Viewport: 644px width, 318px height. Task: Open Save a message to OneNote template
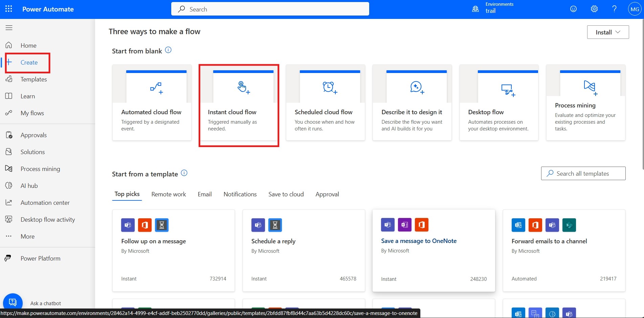[419, 241]
